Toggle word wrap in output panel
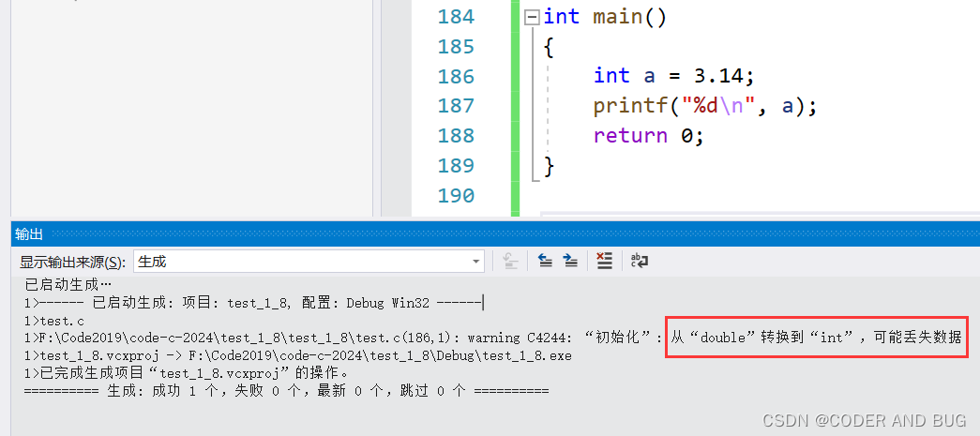Viewport: 980px width, 436px height. [x=639, y=261]
